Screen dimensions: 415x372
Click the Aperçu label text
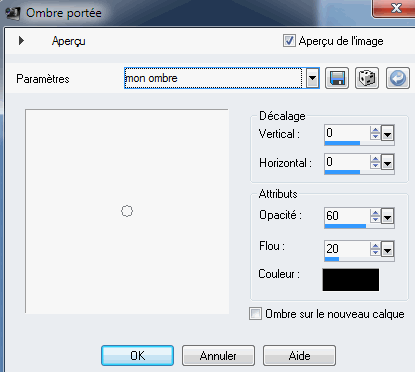tap(69, 41)
